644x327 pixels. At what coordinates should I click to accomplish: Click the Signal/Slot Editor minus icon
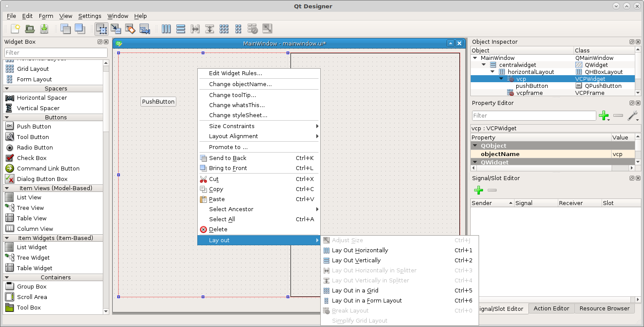pyautogui.click(x=492, y=190)
